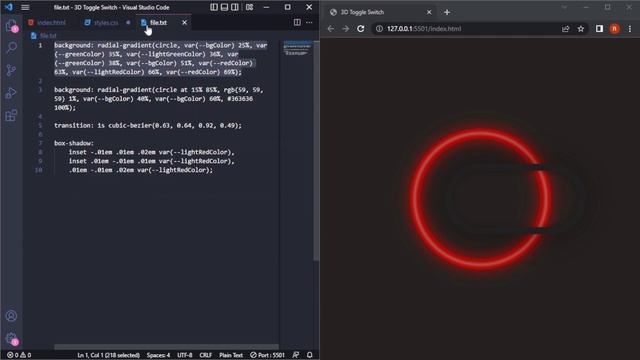The image size is (640, 360).
Task: Open Problems from errors and warnings indicator
Action: pos(19,355)
